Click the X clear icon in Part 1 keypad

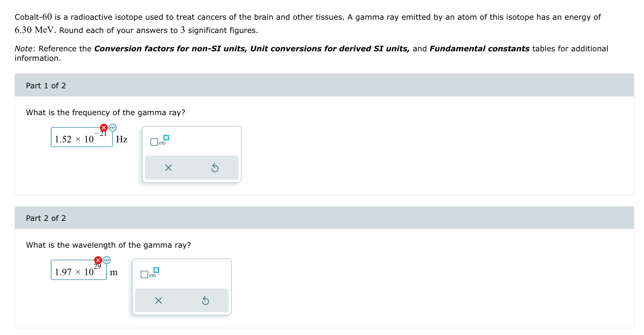pyautogui.click(x=168, y=167)
